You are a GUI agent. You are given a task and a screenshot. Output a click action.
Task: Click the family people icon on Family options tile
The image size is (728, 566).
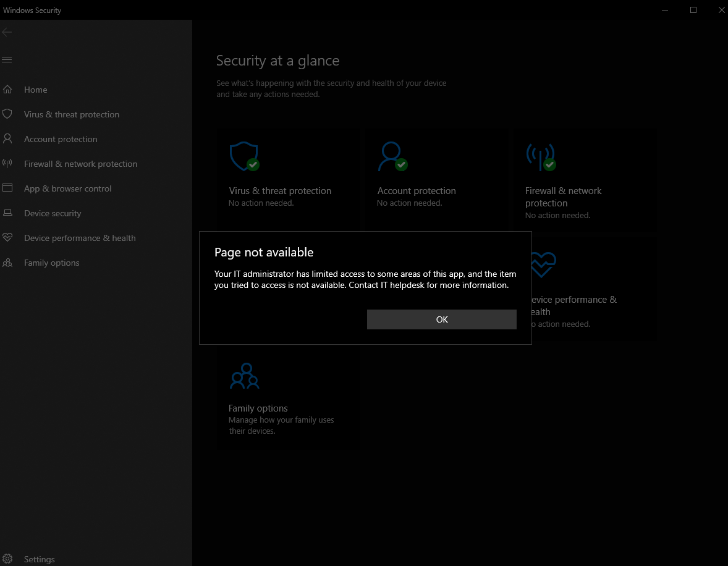pos(245,376)
